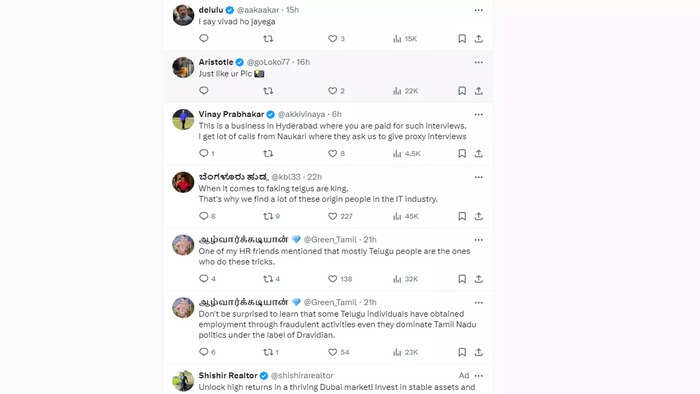This screenshot has width=700, height=394.
Task: Open the @Green_Tamil handle on HR tweet
Action: click(330, 240)
